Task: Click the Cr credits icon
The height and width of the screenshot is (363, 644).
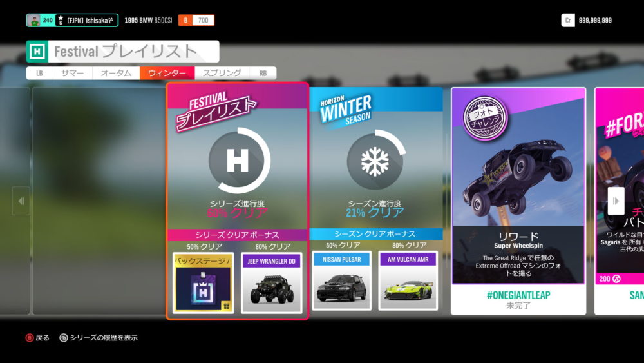Action: click(x=568, y=20)
